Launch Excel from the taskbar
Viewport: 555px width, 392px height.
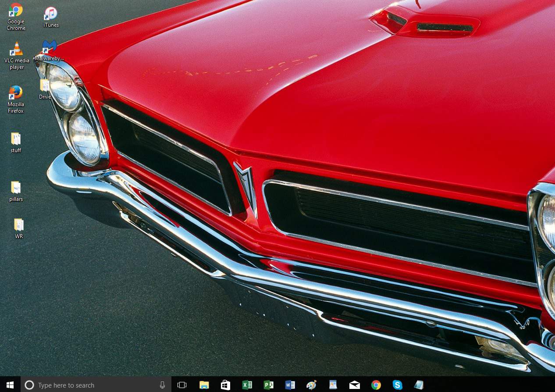click(x=247, y=385)
